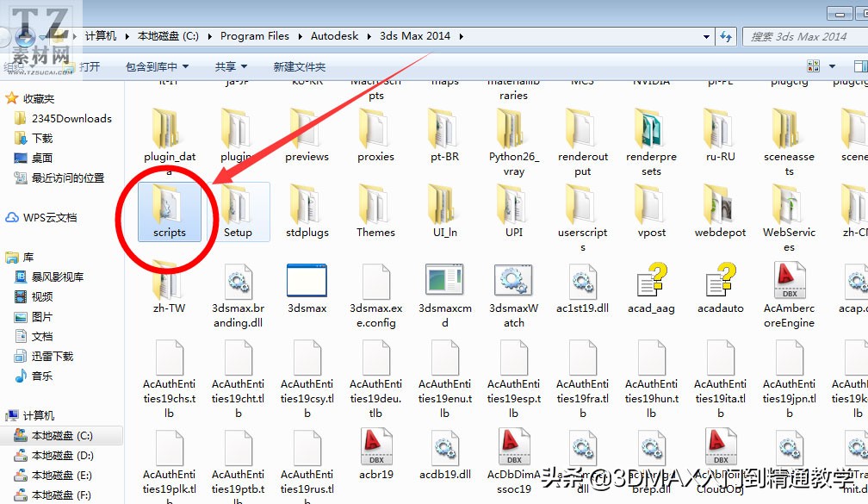The image size is (868, 504).
Task: Click the search 3ds Max 2014 field
Action: pyautogui.click(x=805, y=36)
